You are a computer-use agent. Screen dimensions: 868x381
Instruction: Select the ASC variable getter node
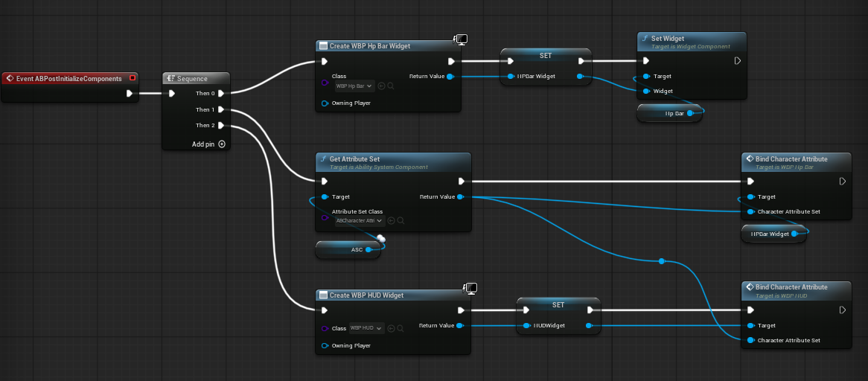pyautogui.click(x=348, y=250)
